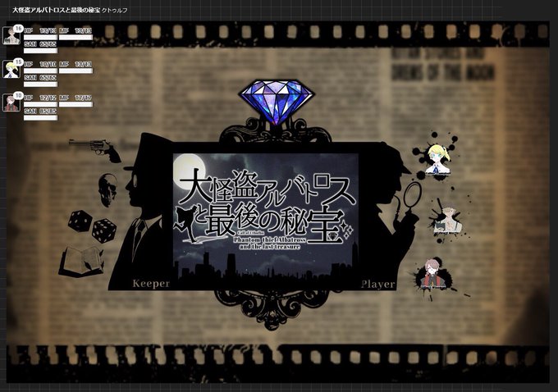Image resolution: width=558 pixels, height=392 pixels.
Task: Click SAN bar of initiative 10 character
Action: pos(40,118)
